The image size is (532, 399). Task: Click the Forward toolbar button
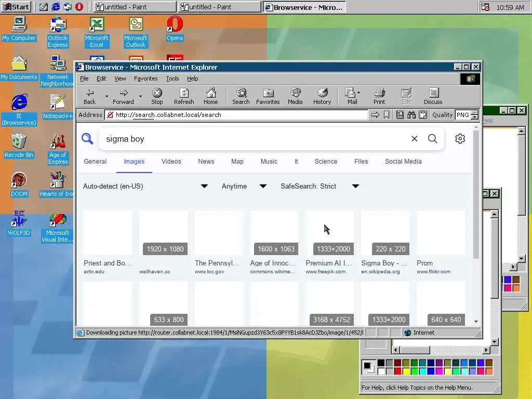(x=123, y=96)
